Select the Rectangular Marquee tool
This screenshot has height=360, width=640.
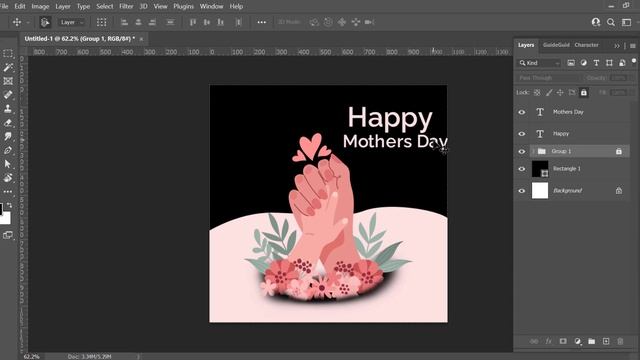click(x=8, y=53)
